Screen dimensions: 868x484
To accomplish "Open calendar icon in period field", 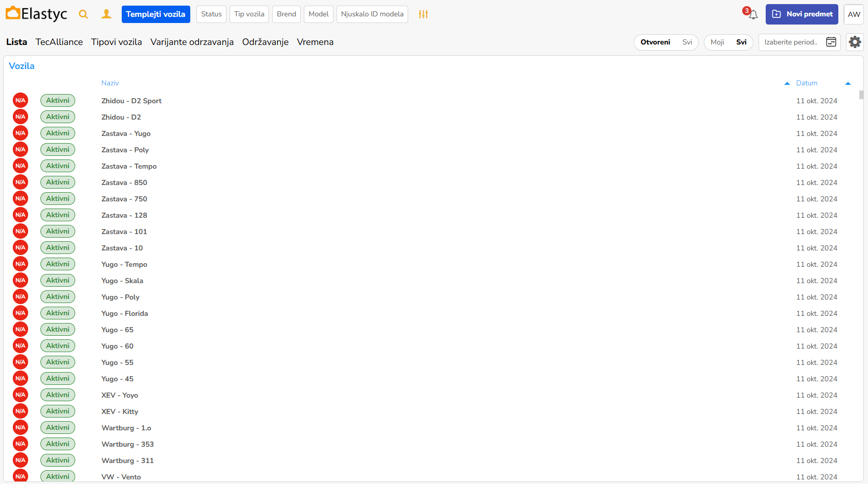I will pos(831,42).
